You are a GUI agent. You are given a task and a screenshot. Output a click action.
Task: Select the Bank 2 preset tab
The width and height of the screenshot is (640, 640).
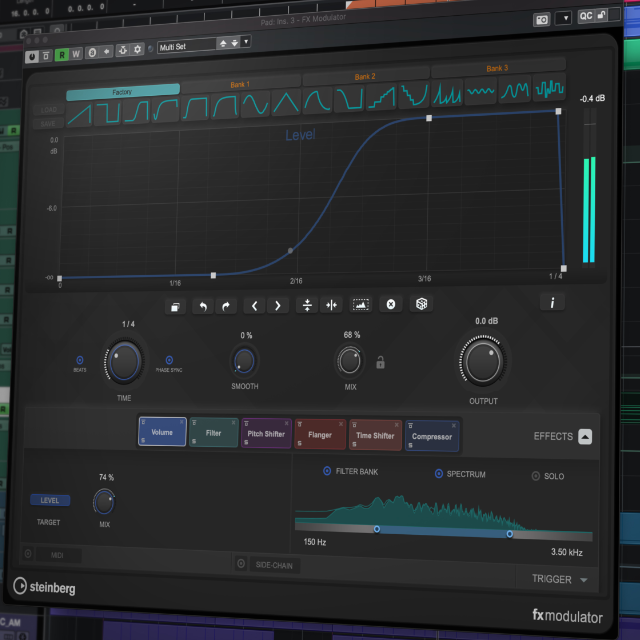365,76
